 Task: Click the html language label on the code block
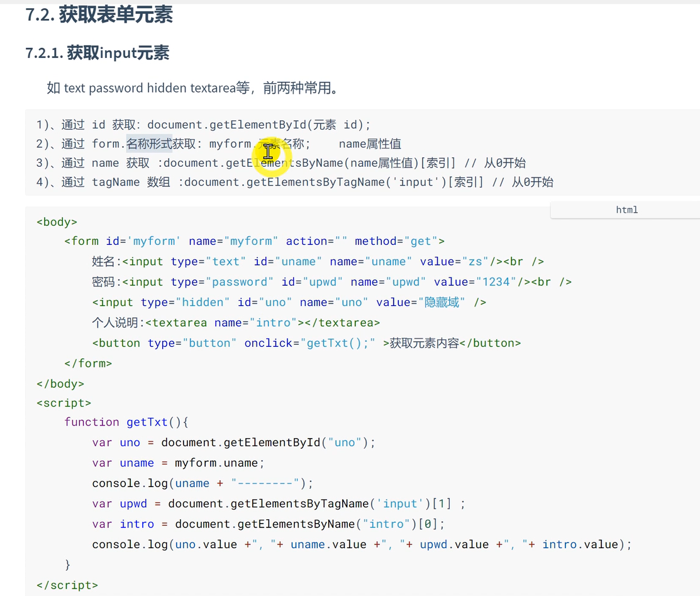point(626,210)
